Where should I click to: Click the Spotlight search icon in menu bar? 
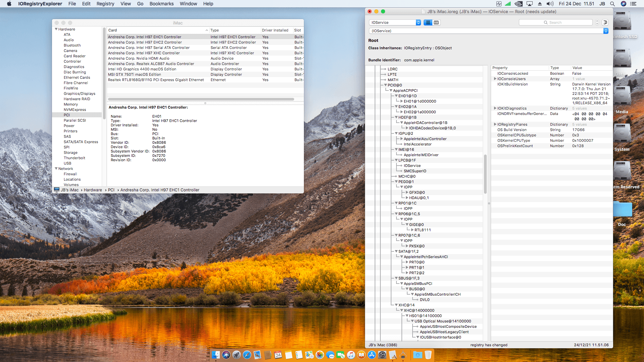[612, 4]
